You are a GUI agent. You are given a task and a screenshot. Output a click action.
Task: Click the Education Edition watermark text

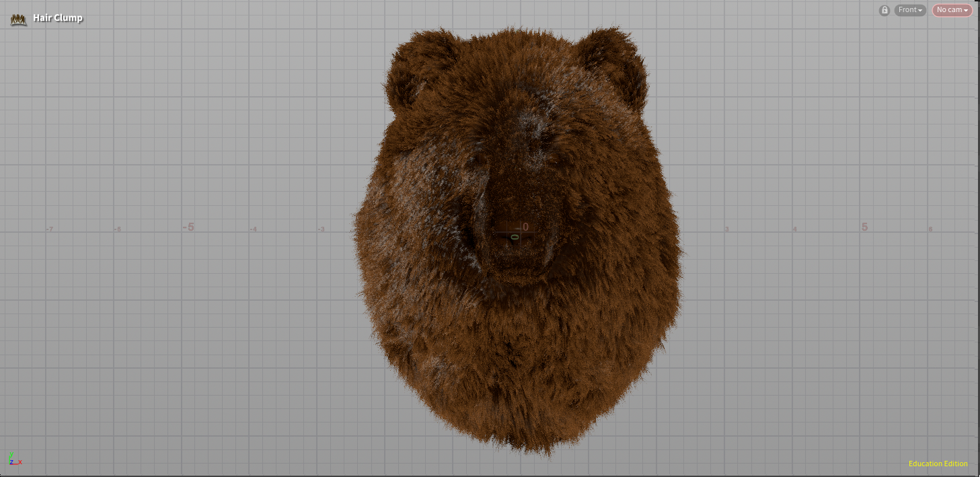pos(938,464)
